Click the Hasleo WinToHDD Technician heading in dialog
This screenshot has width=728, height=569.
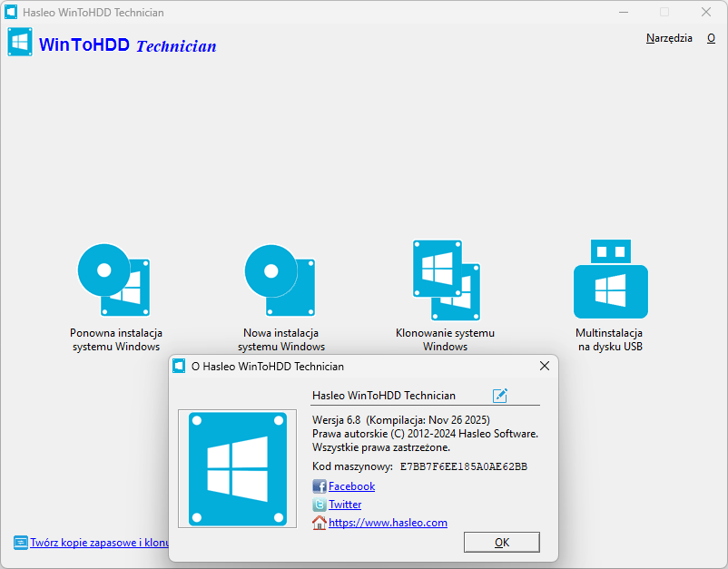[x=384, y=396]
